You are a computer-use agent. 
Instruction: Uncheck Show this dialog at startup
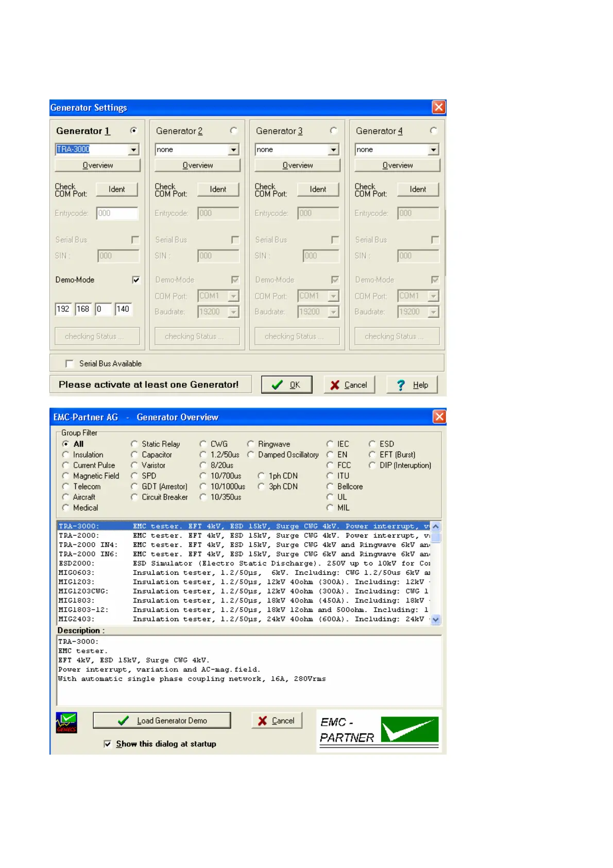pos(107,744)
